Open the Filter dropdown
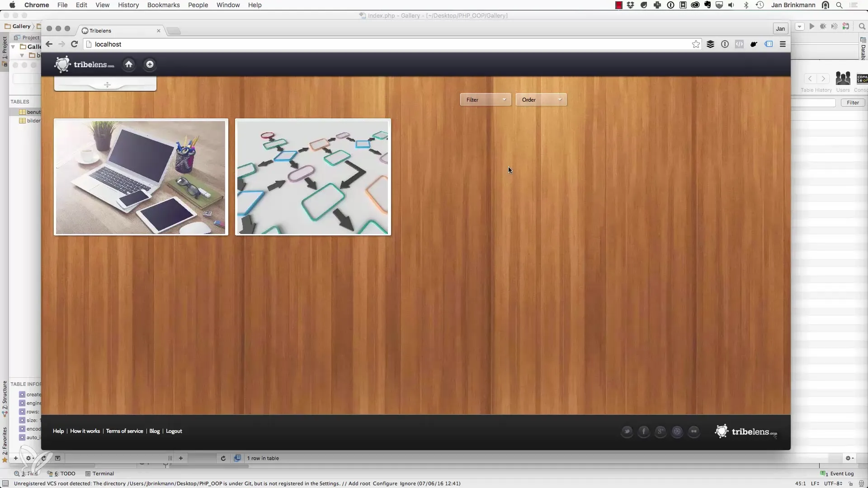This screenshot has width=868, height=488. (486, 100)
